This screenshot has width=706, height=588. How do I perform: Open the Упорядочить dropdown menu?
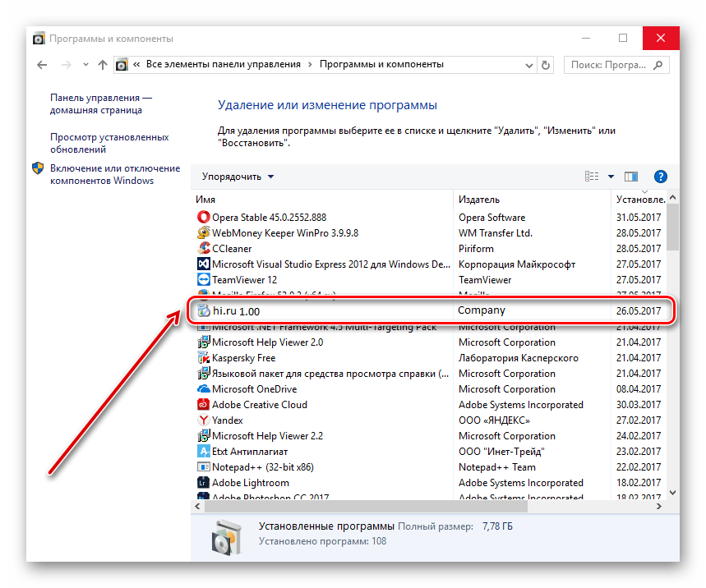[238, 177]
